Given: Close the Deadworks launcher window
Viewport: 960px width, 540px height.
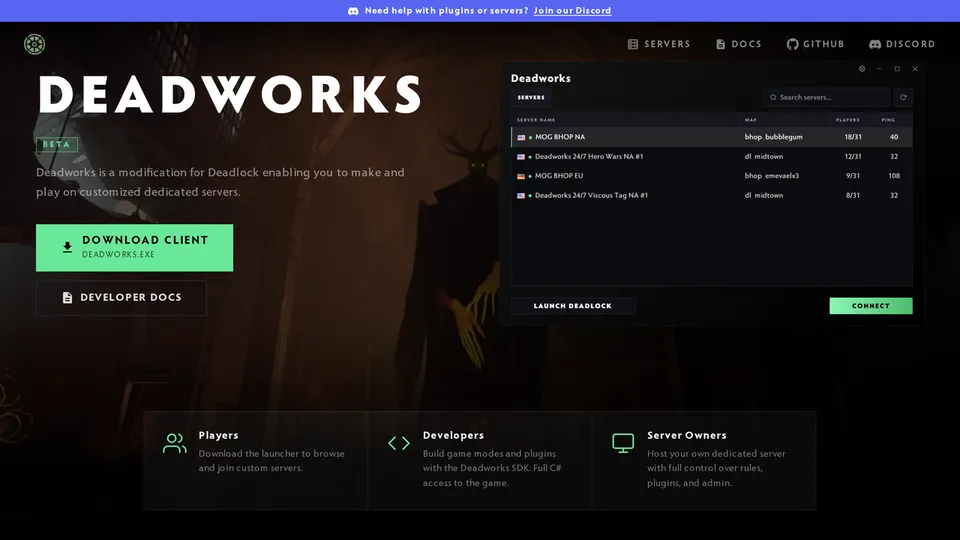Looking at the screenshot, I should coord(915,69).
